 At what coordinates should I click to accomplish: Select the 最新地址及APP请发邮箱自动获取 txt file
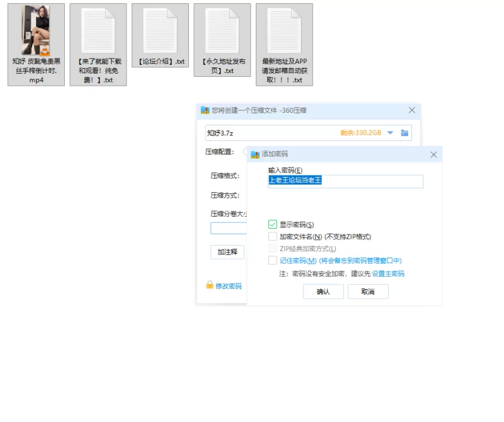tap(284, 45)
